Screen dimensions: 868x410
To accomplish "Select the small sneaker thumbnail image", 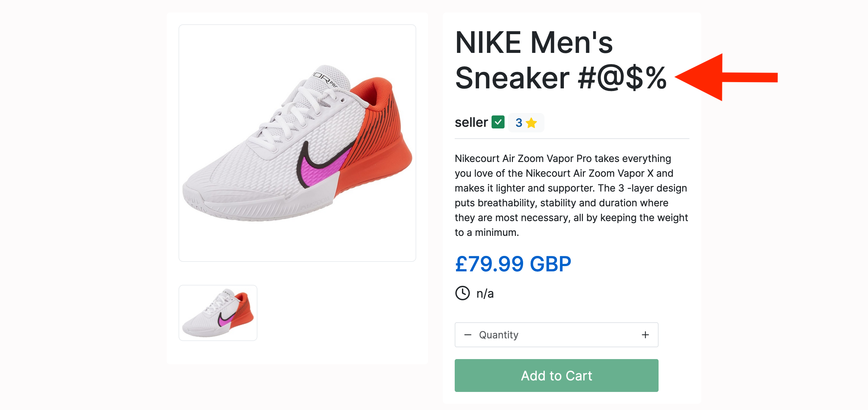I will click(x=218, y=313).
